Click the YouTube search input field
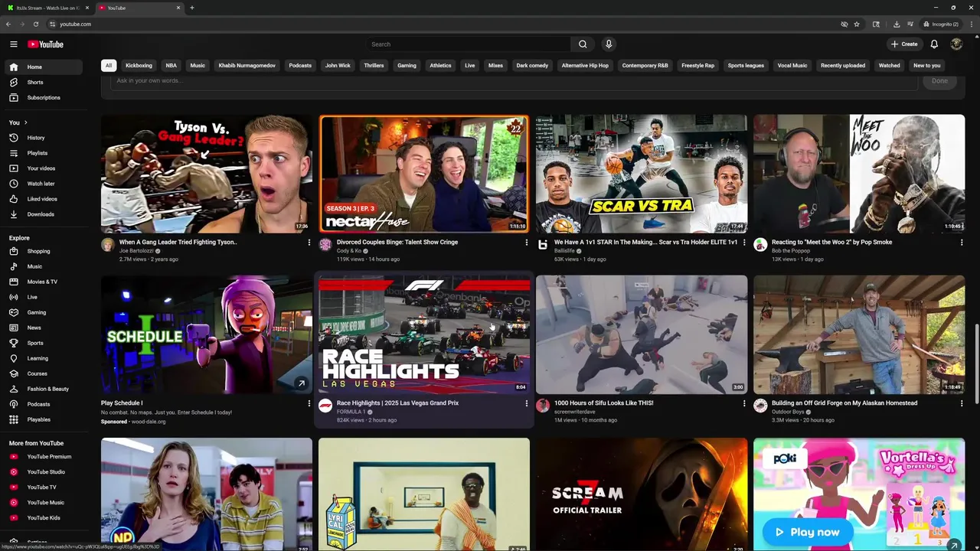The width and height of the screenshot is (980, 551). click(468, 44)
